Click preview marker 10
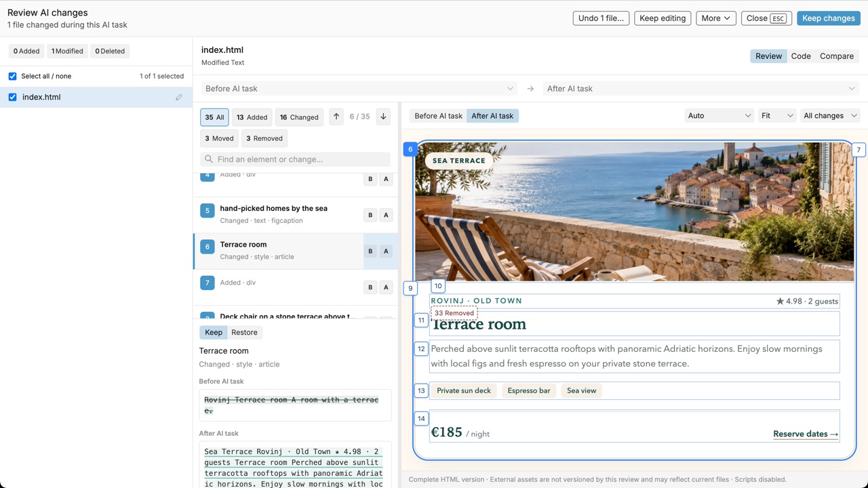This screenshot has width=868, height=488. [438, 286]
